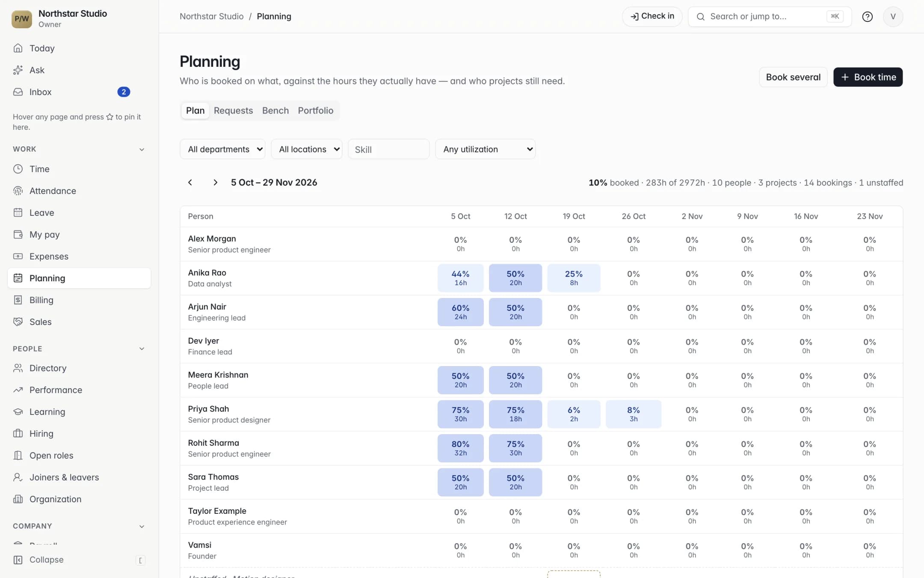Open the Any utilization dropdown

pyautogui.click(x=485, y=149)
